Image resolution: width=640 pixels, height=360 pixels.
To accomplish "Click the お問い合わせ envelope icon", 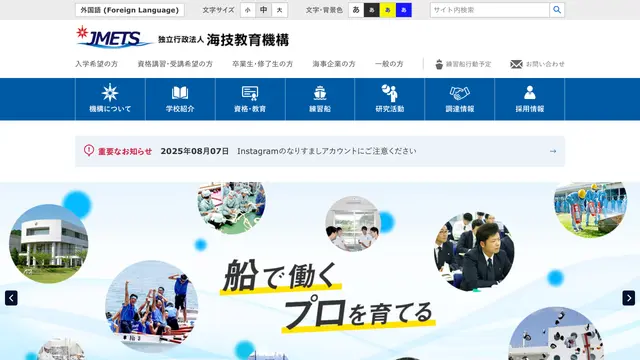I will 516,64.
